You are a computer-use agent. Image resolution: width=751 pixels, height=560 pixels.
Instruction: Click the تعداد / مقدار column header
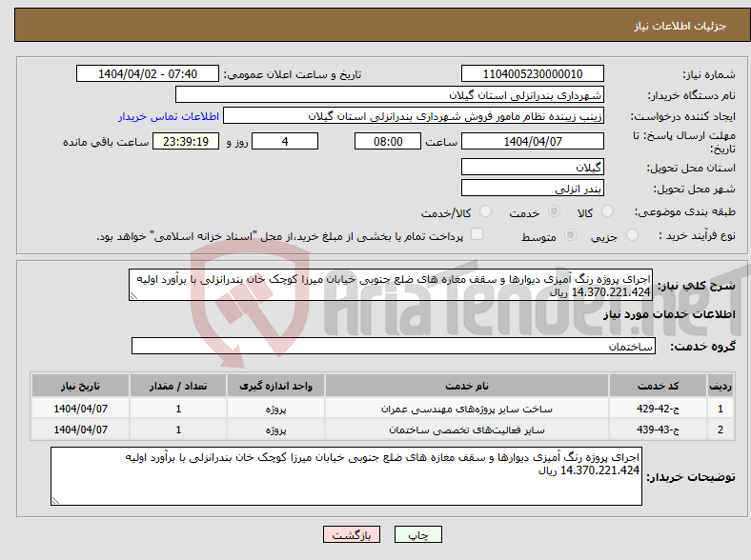coord(178,386)
